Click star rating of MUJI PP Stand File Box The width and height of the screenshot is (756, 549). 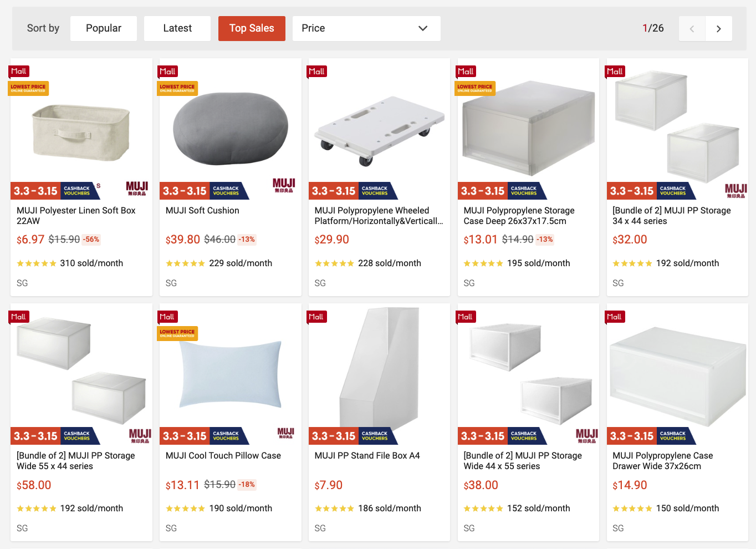[334, 509]
